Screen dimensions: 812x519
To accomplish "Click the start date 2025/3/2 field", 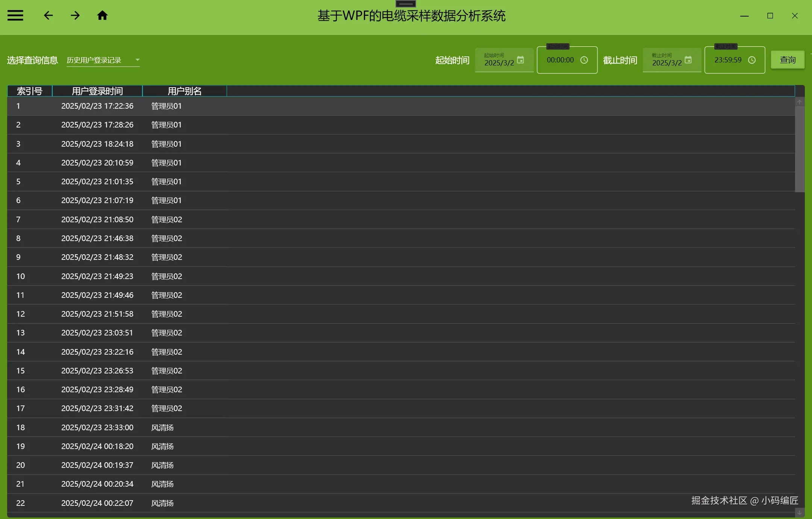I will (x=499, y=62).
